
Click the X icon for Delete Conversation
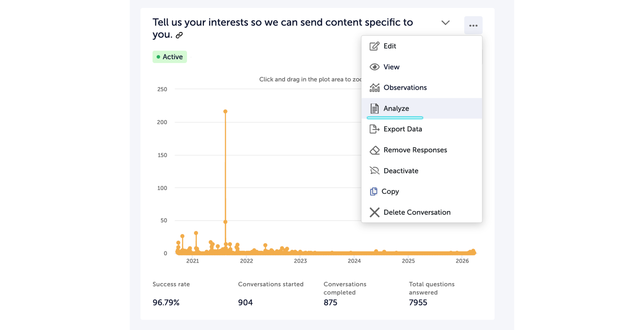coord(374,213)
